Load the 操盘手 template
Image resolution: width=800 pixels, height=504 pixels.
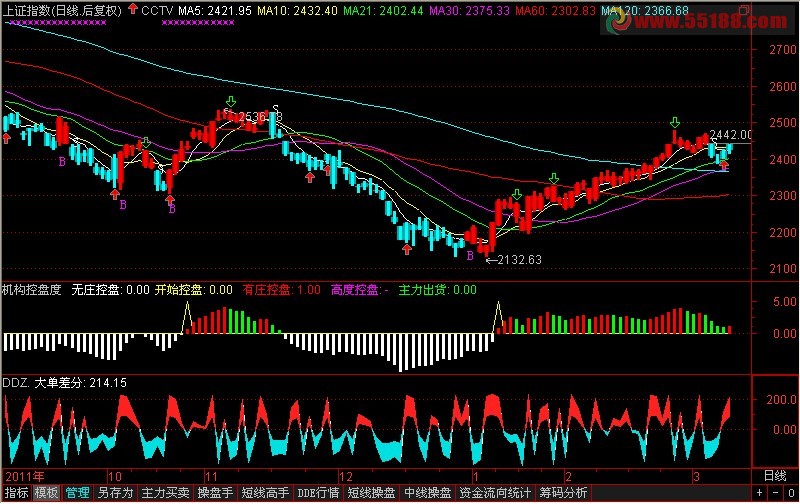[215, 493]
